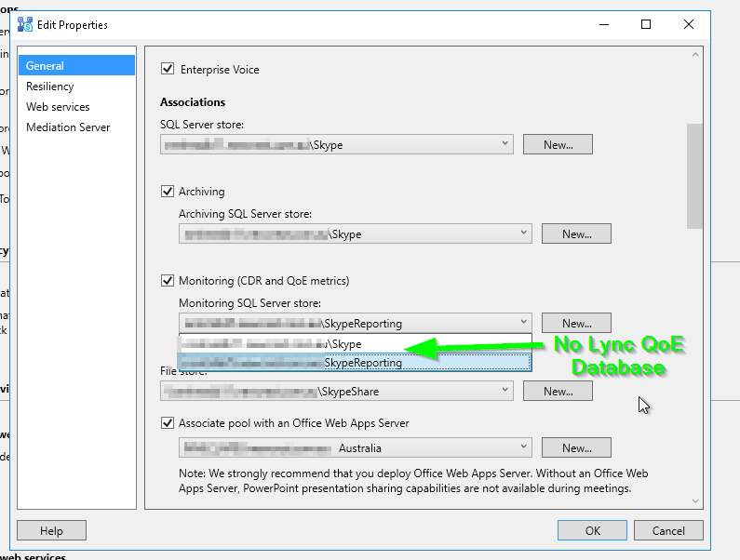Select the General tab in the sidebar
The image size is (740, 560).
(76, 65)
